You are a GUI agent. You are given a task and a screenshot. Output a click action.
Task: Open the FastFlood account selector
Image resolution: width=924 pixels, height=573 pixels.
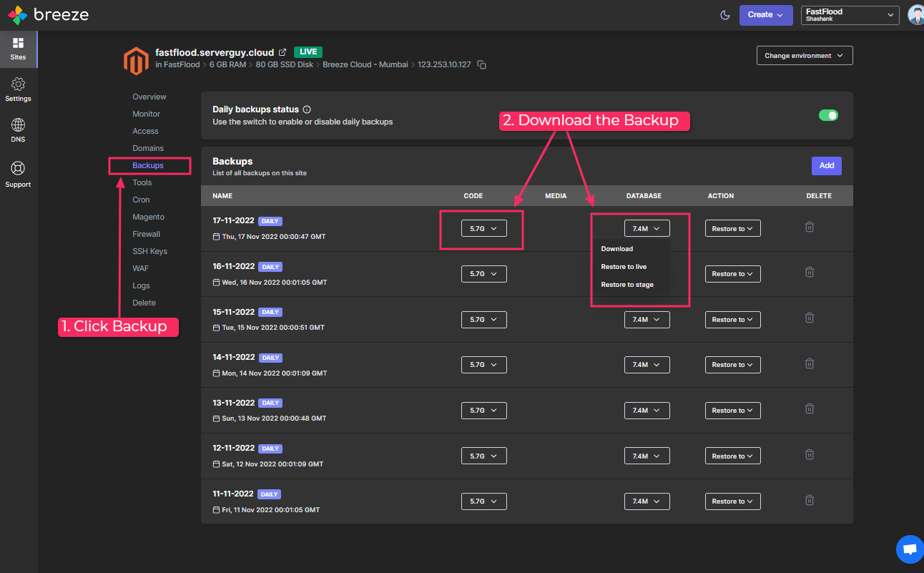(850, 14)
